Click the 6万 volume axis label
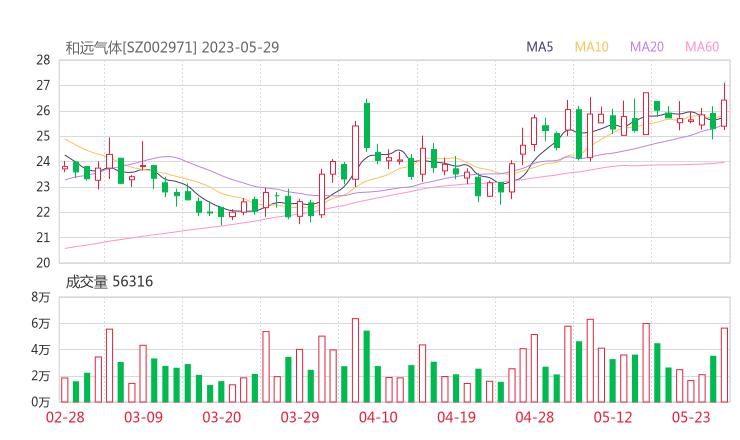This screenshot has width=740, height=440. click(41, 323)
